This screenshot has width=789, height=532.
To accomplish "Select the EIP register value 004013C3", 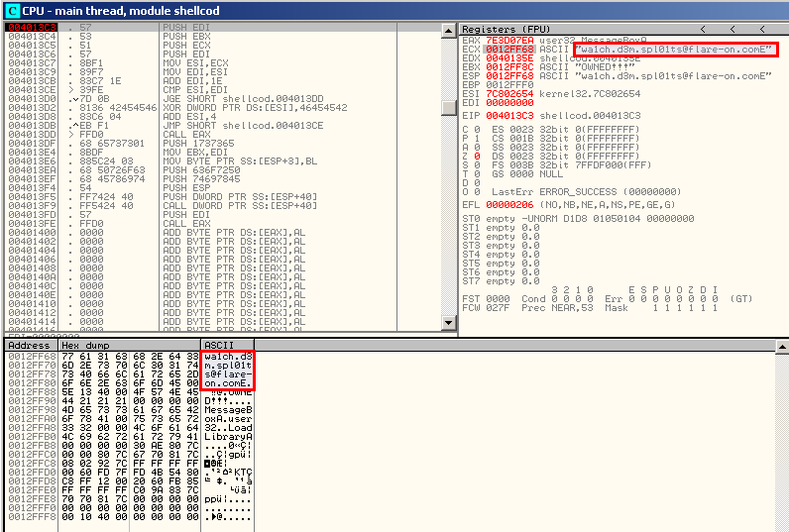I will click(506, 116).
